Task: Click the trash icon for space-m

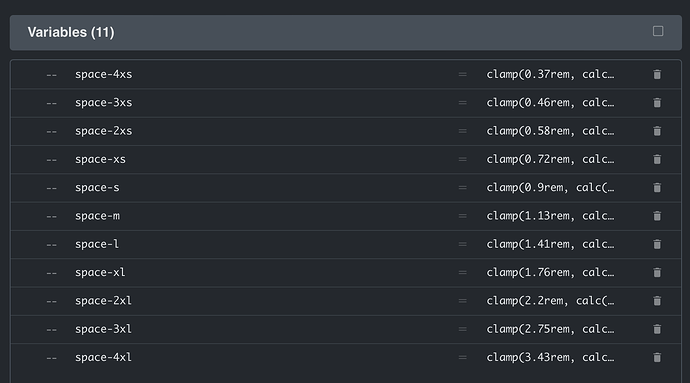Action: coord(657,216)
